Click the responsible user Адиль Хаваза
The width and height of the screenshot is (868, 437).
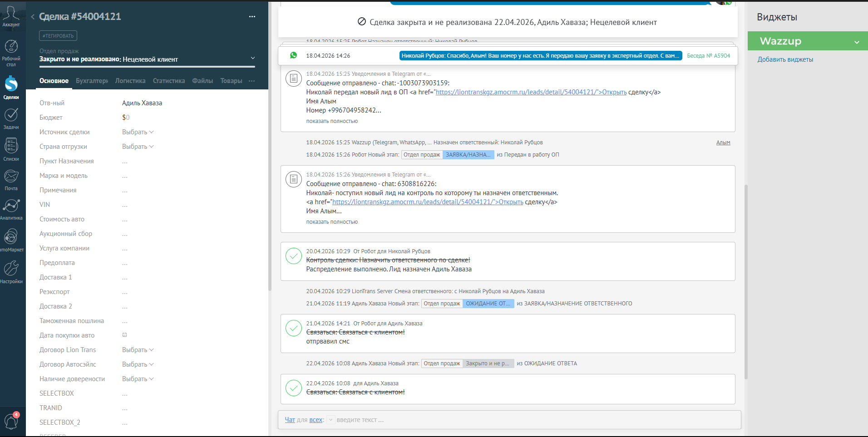[x=142, y=103]
